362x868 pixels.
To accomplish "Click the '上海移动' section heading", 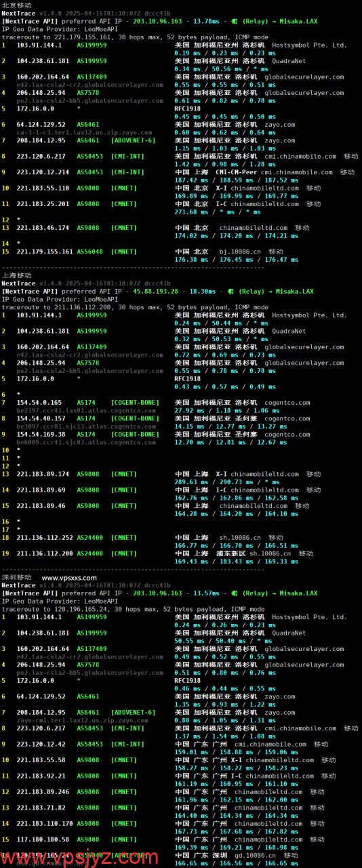I will coord(16,275).
